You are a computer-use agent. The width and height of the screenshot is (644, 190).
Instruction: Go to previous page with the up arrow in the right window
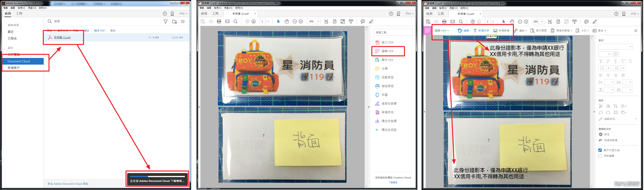[472, 21]
